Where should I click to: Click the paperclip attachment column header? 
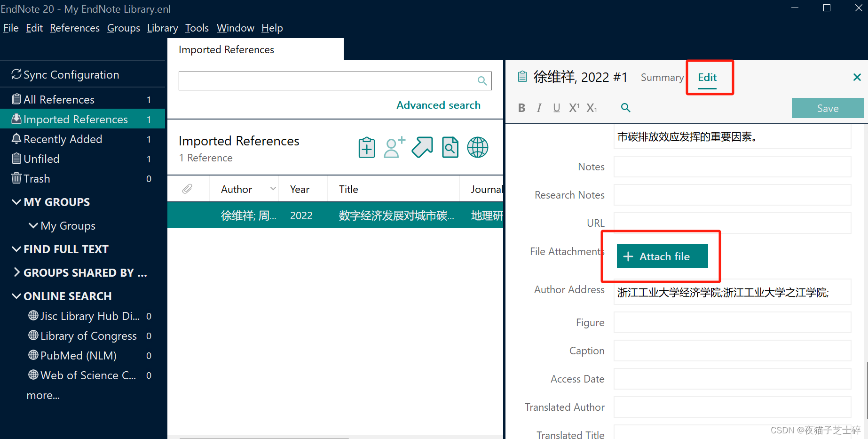pos(187,189)
